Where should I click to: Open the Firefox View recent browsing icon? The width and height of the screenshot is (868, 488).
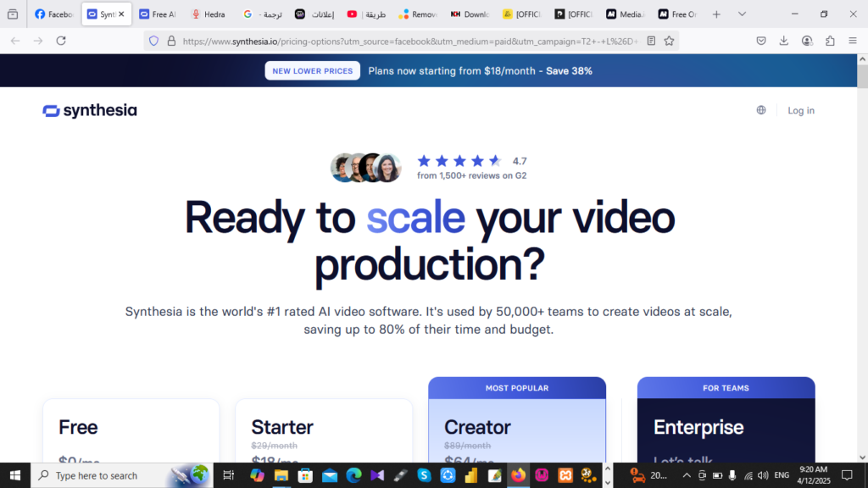(x=13, y=14)
